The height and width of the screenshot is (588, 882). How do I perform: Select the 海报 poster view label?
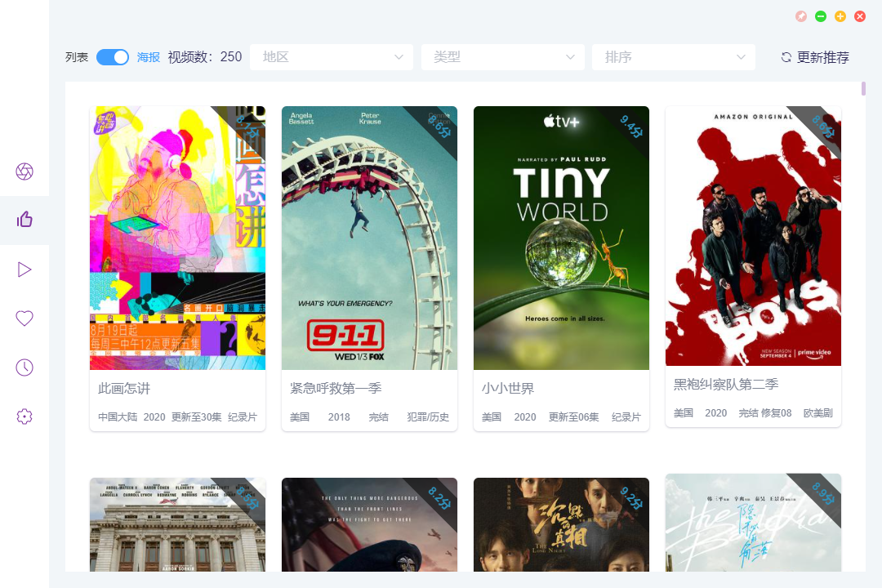point(149,57)
